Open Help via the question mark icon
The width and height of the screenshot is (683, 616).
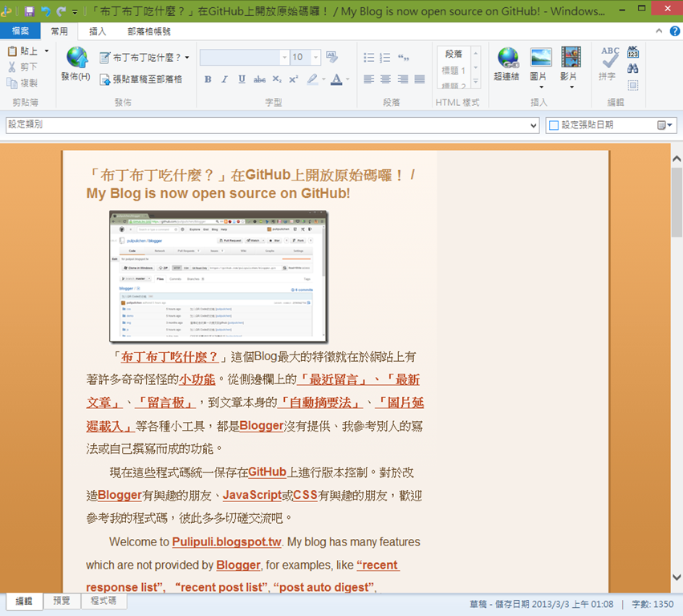tap(675, 31)
